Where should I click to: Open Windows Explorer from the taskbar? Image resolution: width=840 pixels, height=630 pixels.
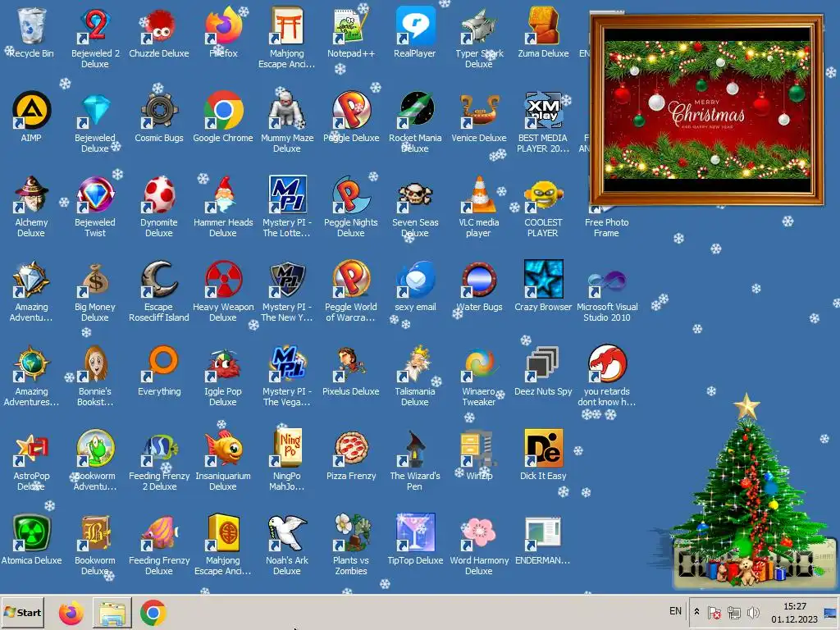[x=112, y=612]
